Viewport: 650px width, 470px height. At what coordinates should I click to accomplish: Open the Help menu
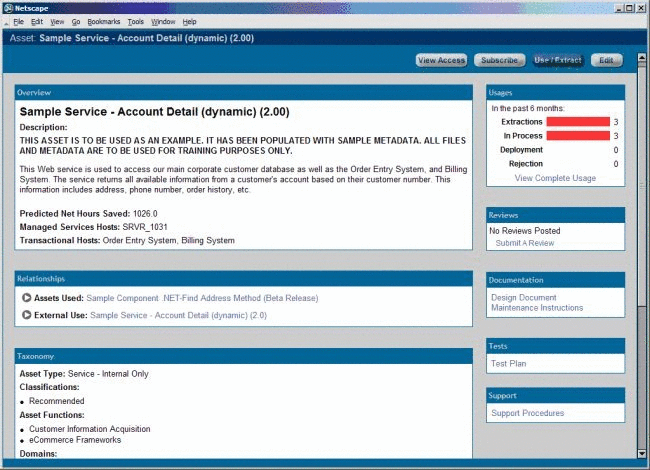189,22
